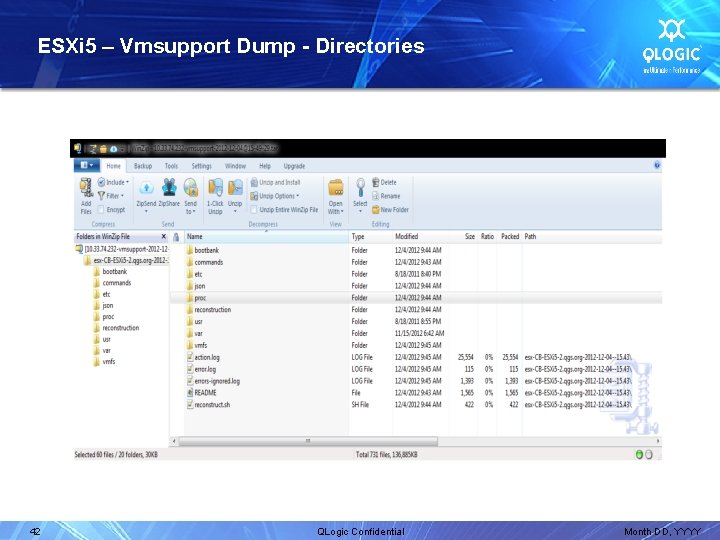Click the horizontal scrollbar thumb
Image resolution: width=720 pixels, height=540 pixels.
tap(308, 441)
